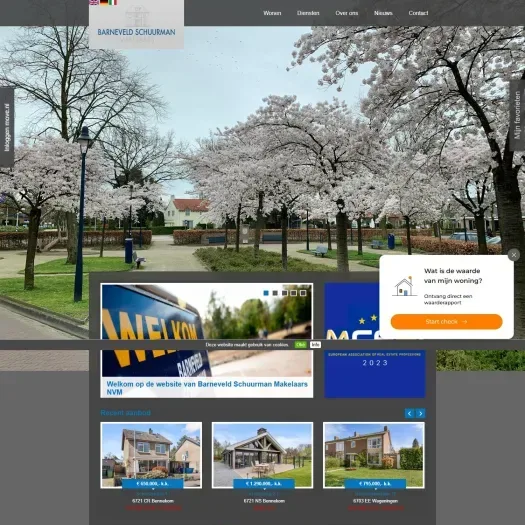The width and height of the screenshot is (525, 525).
Task: Click '6703 EE Wageningen' address text
Action: 375,501
